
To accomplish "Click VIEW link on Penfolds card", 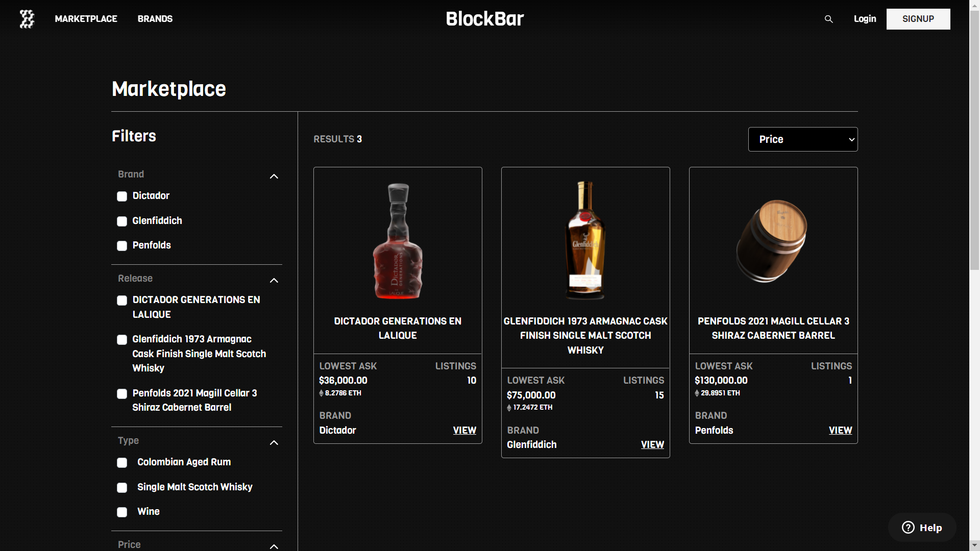I will (x=840, y=430).
